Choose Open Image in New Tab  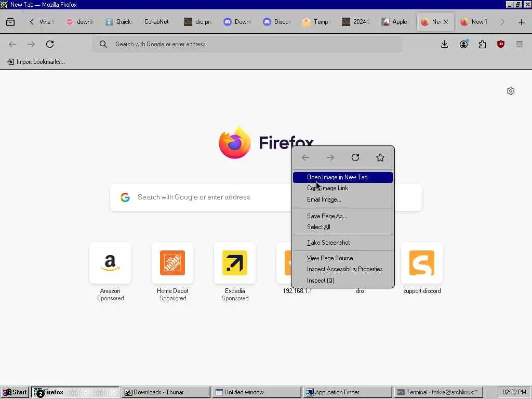343,177
